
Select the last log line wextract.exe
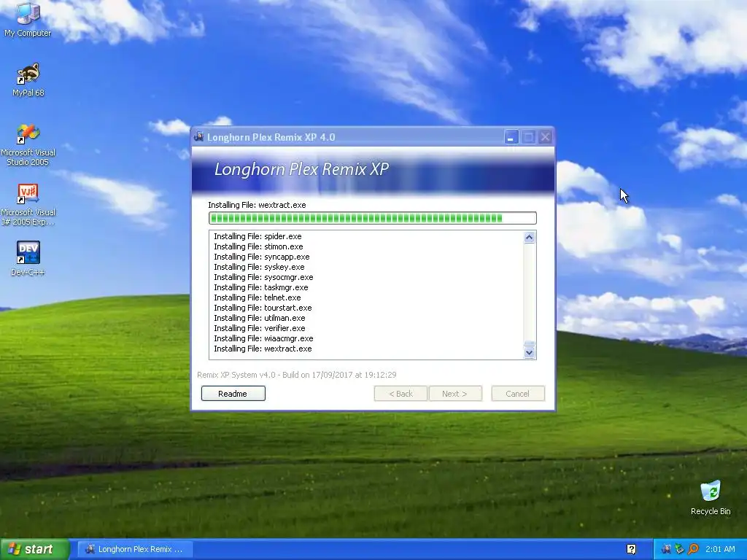pyautogui.click(x=263, y=349)
